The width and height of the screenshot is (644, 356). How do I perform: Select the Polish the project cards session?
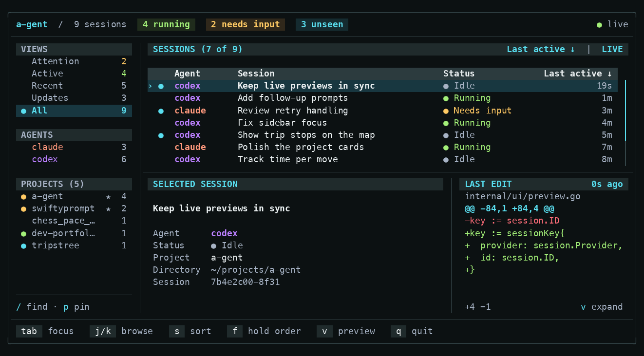(382, 147)
